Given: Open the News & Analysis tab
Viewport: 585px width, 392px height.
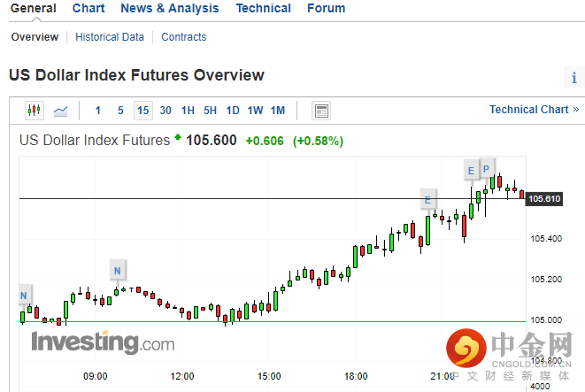Looking at the screenshot, I should click(x=169, y=8).
